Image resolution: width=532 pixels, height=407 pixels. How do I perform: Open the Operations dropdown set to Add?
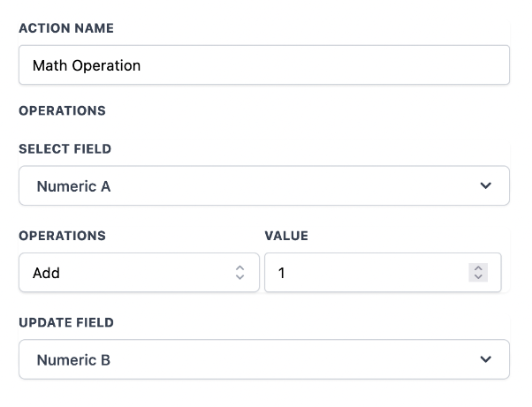click(x=139, y=273)
